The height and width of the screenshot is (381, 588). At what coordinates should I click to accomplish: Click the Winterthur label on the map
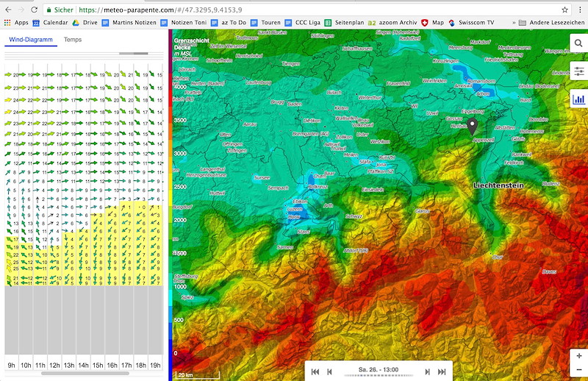(x=370, y=97)
